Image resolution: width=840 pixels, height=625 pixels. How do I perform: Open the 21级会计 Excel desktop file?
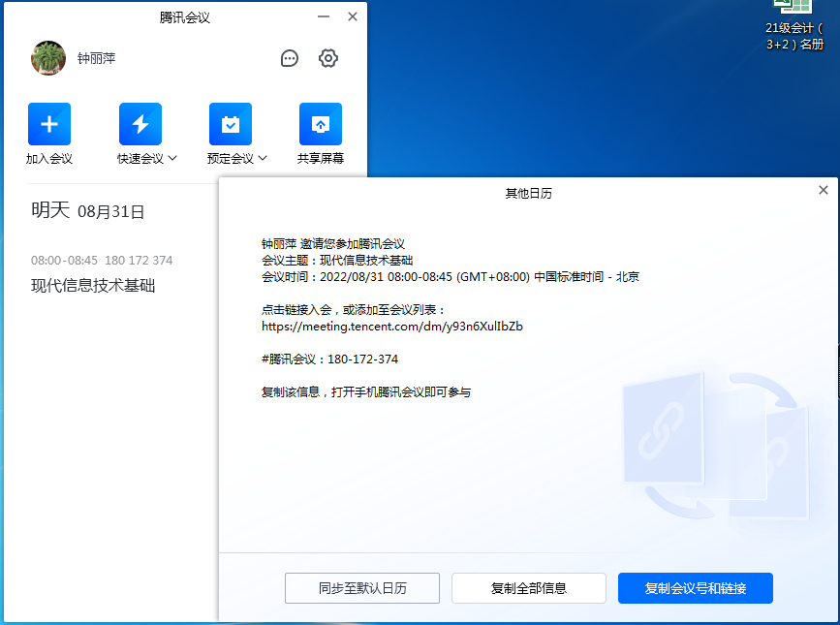pyautogui.click(x=793, y=26)
